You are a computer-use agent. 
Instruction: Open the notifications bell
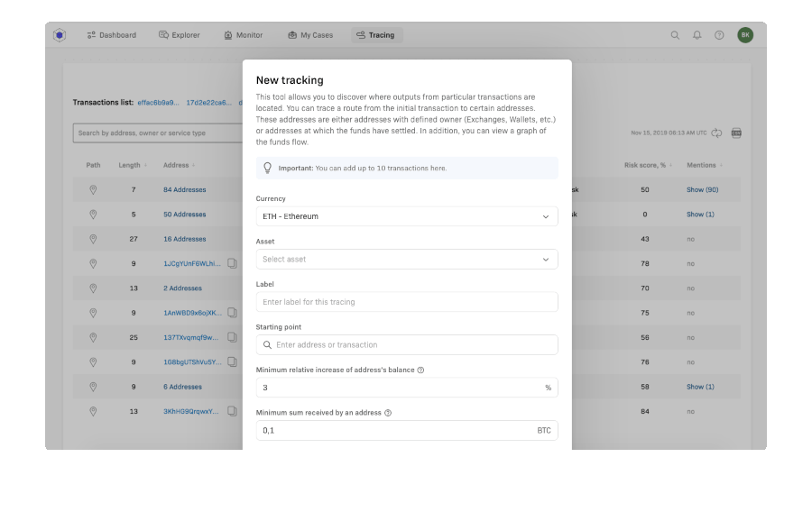(x=697, y=35)
